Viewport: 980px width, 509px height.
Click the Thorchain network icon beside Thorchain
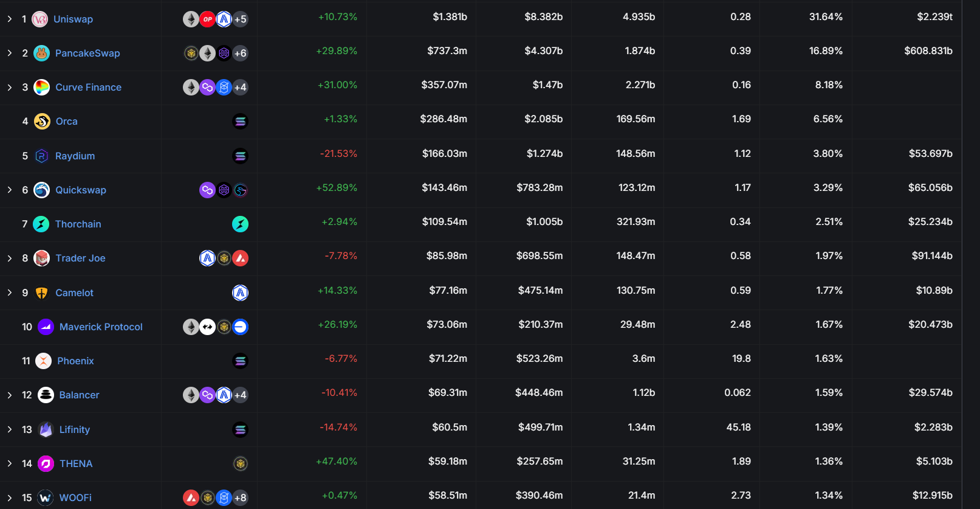pyautogui.click(x=241, y=224)
